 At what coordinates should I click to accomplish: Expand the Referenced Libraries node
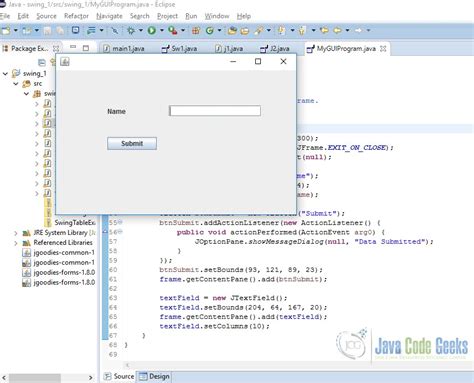[x=16, y=243]
